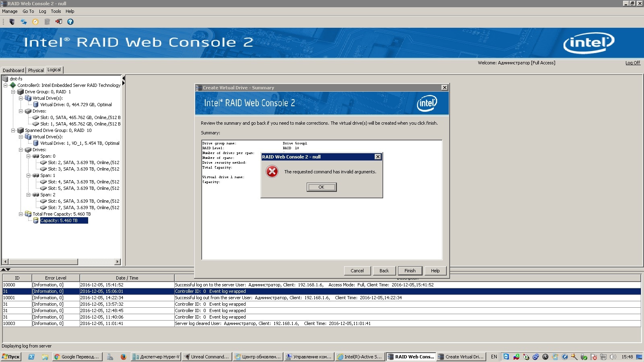The image size is (644, 362).
Task: Select the dmt-fs server icon in tree
Action: (5, 79)
